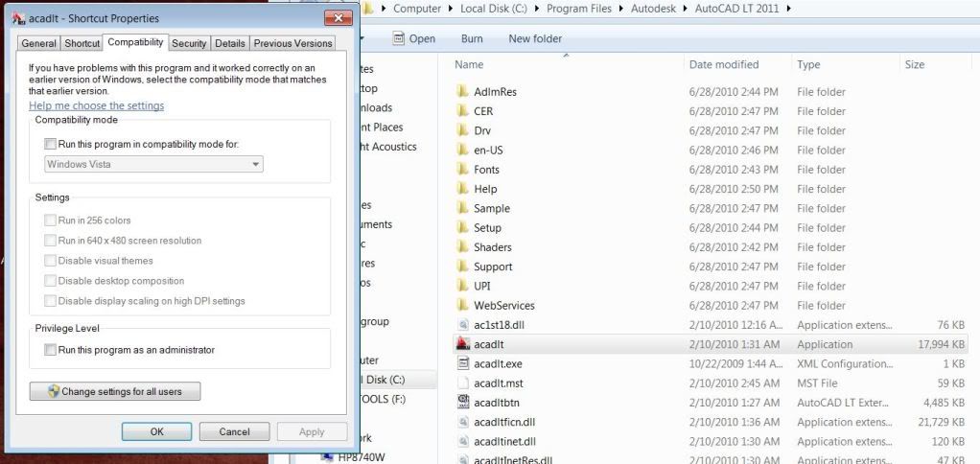Click Autodesk in the address breadcrumb
The width and height of the screenshot is (980, 464).
[654, 9]
